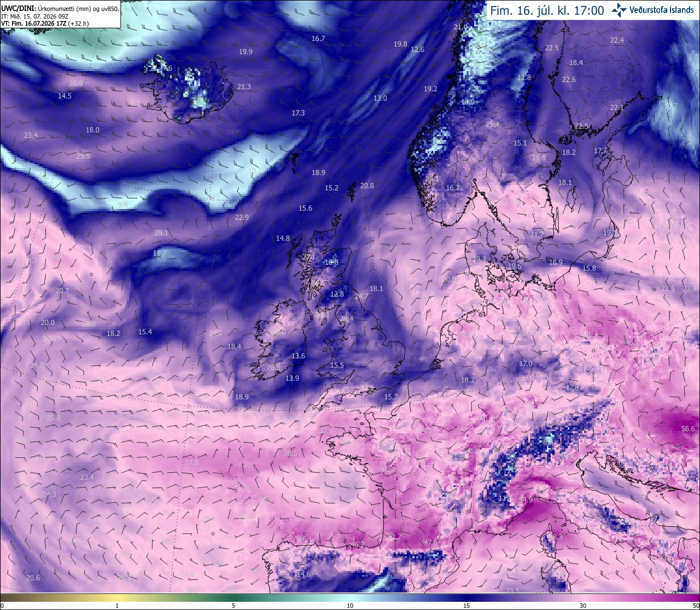The width and height of the screenshot is (700, 610).
Task: Click the 21.3 value east of Iceland
Action: [x=244, y=86]
